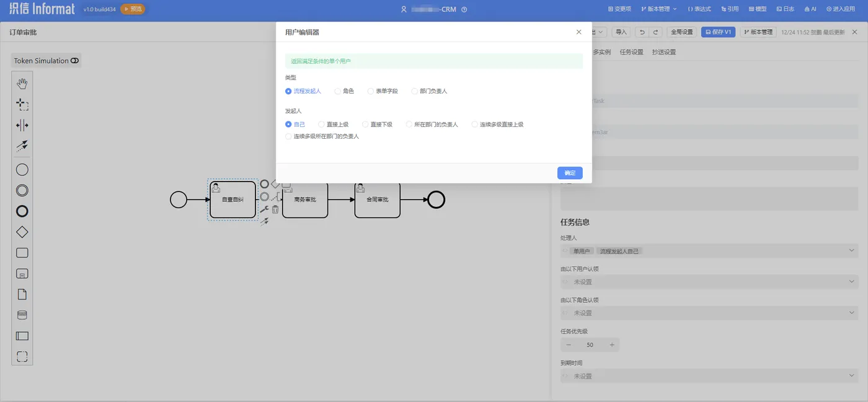The width and height of the screenshot is (868, 402).
Task: Open 日志 in top header
Action: point(786,9)
